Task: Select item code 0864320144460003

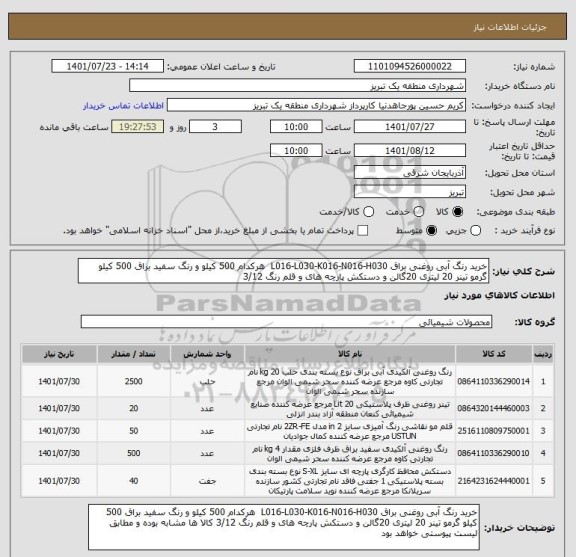Action: pyautogui.click(x=494, y=408)
